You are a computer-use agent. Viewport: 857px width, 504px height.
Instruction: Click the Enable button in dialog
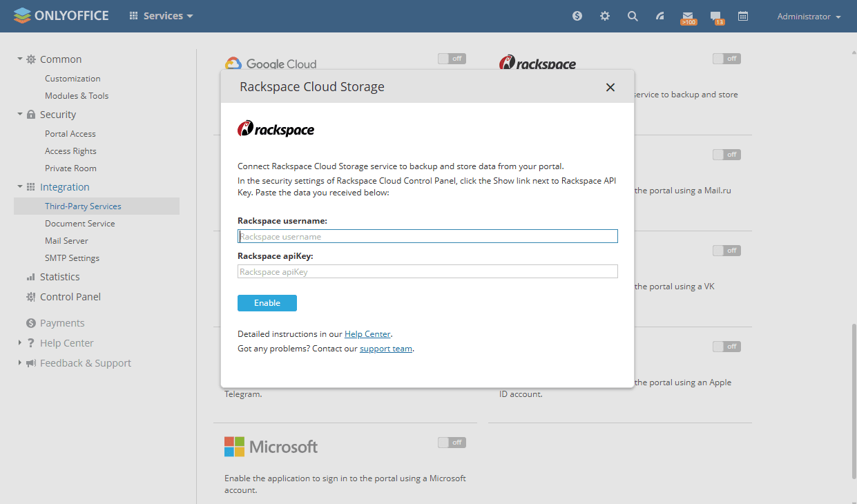267,303
